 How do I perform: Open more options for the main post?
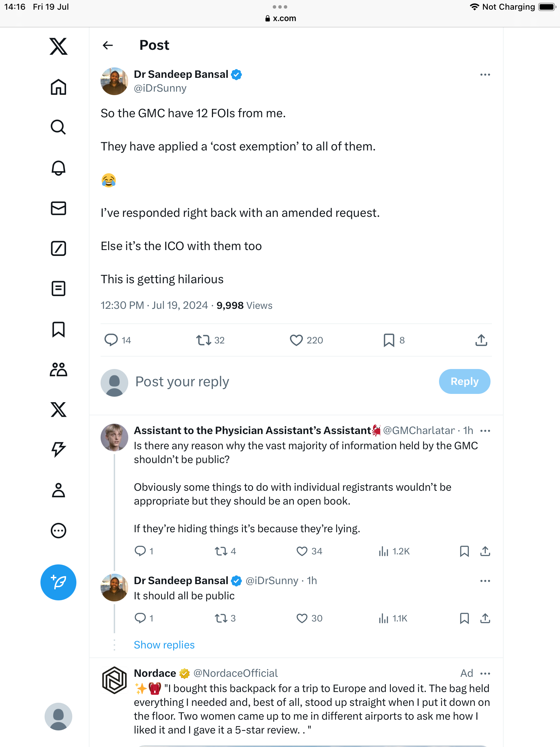[x=485, y=75]
